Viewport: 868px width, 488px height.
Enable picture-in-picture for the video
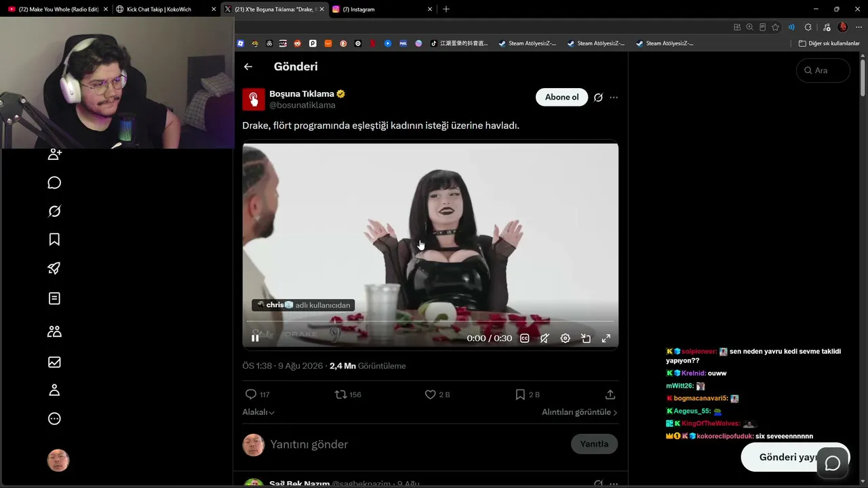(x=586, y=338)
